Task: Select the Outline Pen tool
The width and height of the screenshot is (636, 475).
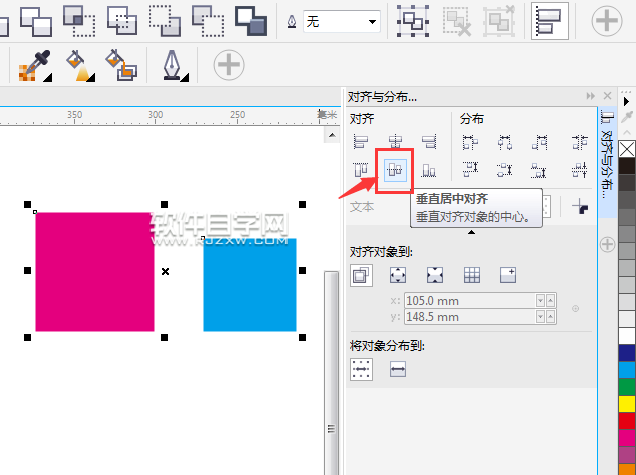Action: click(x=174, y=66)
